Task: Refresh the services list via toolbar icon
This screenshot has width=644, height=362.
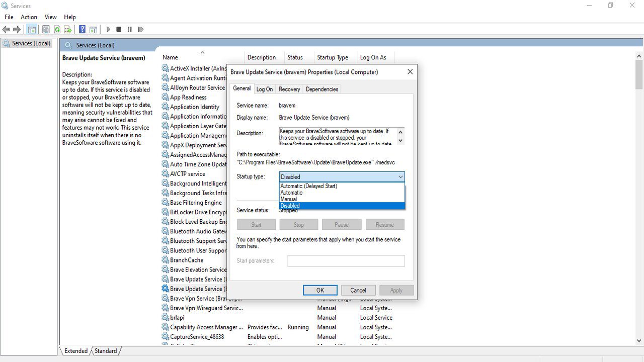Action: coord(57,30)
